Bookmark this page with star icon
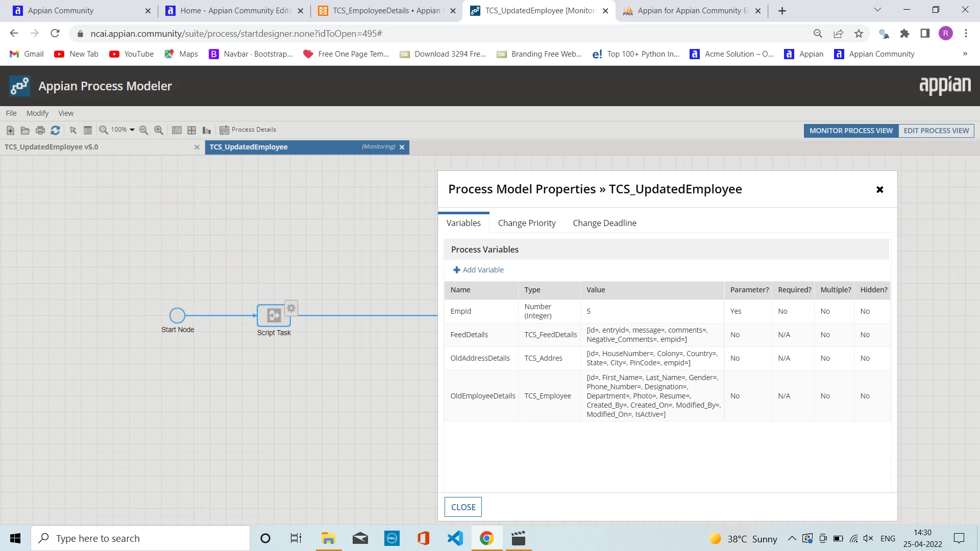This screenshot has height=551, width=980. pyautogui.click(x=859, y=34)
